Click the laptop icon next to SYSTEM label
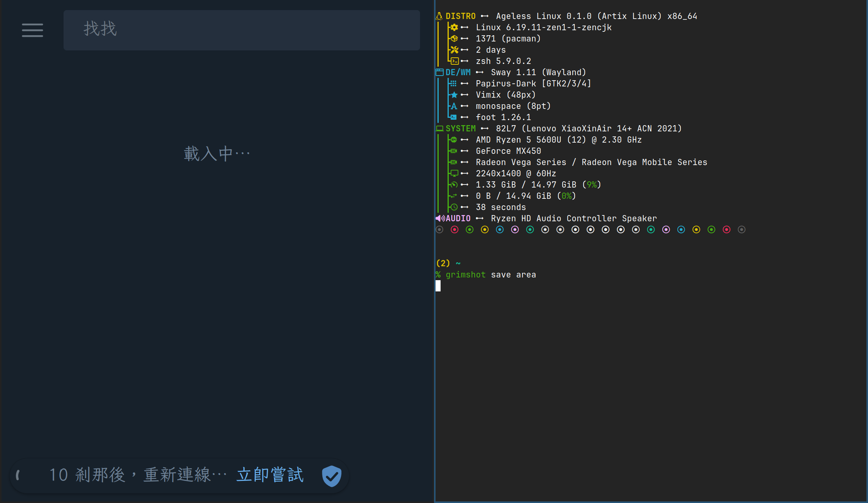 [439, 128]
